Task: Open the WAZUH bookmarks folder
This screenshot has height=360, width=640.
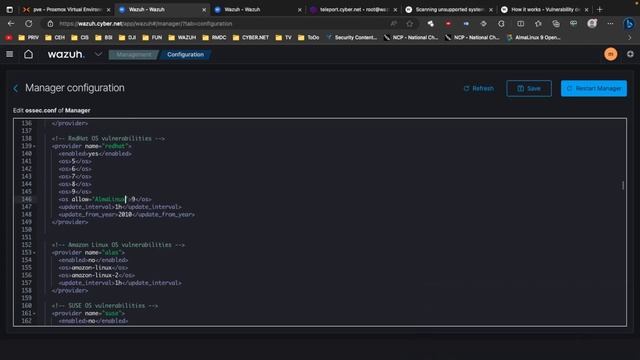Action: pos(182,38)
